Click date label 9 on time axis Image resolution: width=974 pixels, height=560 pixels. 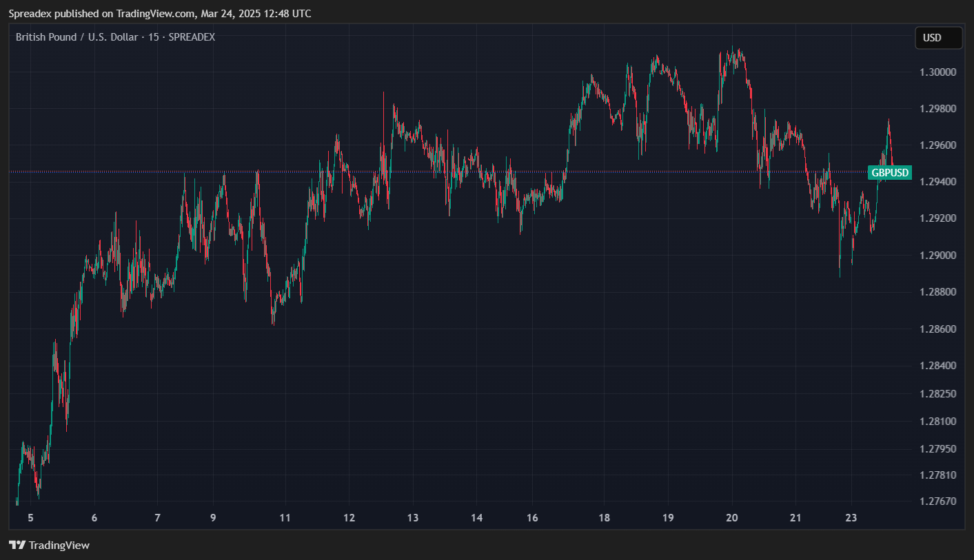click(213, 518)
